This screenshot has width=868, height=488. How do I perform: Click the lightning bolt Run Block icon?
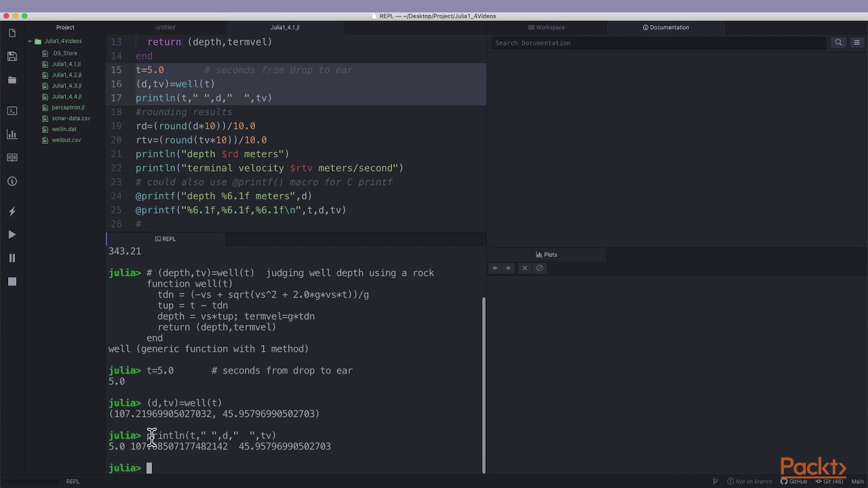click(x=12, y=211)
